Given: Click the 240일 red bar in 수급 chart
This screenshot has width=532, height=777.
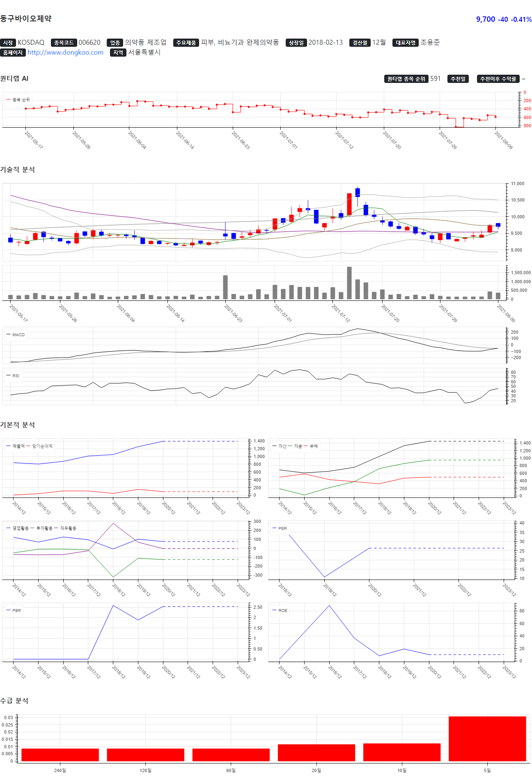Looking at the screenshot, I should 60,755.
